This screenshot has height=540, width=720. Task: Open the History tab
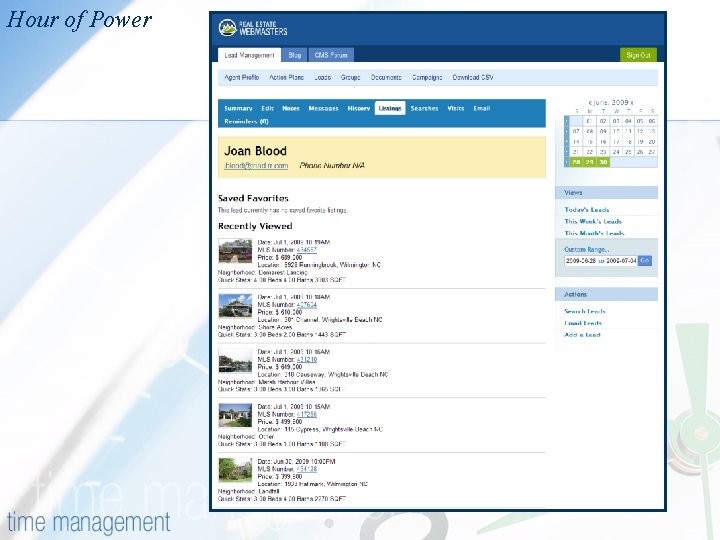[359, 108]
